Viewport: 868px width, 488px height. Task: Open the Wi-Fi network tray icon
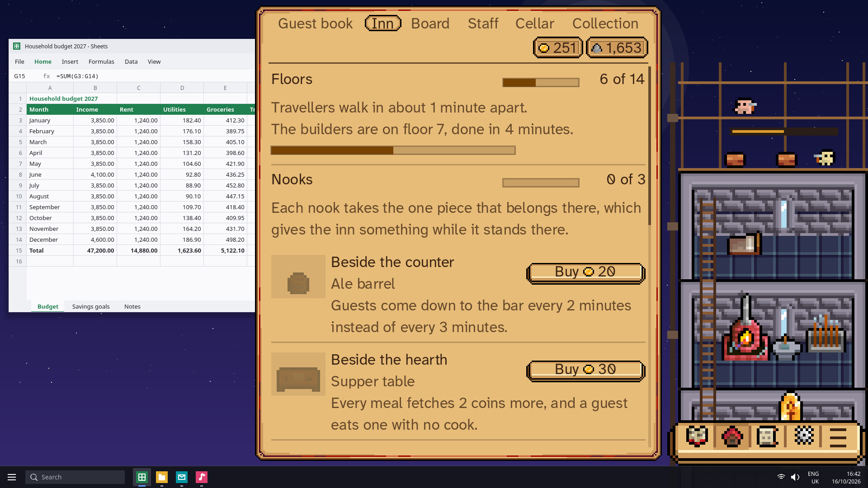[x=781, y=477]
